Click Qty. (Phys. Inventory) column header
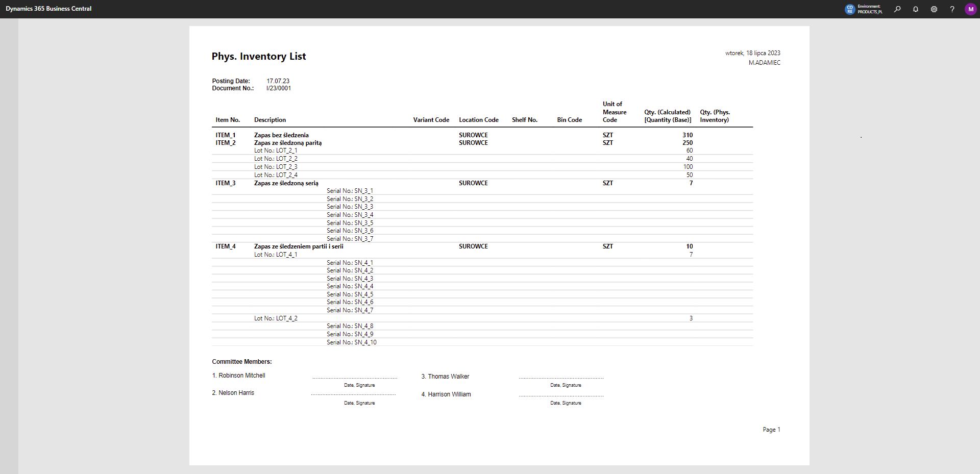This screenshot has width=980, height=474. [715, 116]
